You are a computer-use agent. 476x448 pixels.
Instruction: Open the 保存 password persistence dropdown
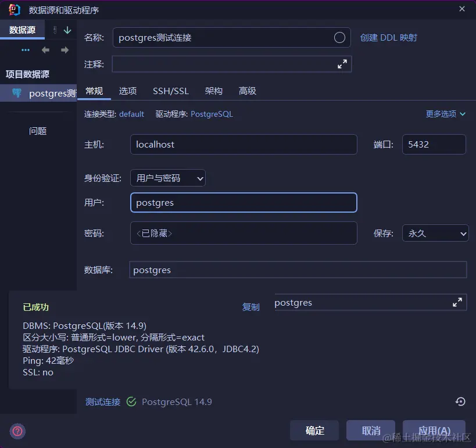click(435, 232)
